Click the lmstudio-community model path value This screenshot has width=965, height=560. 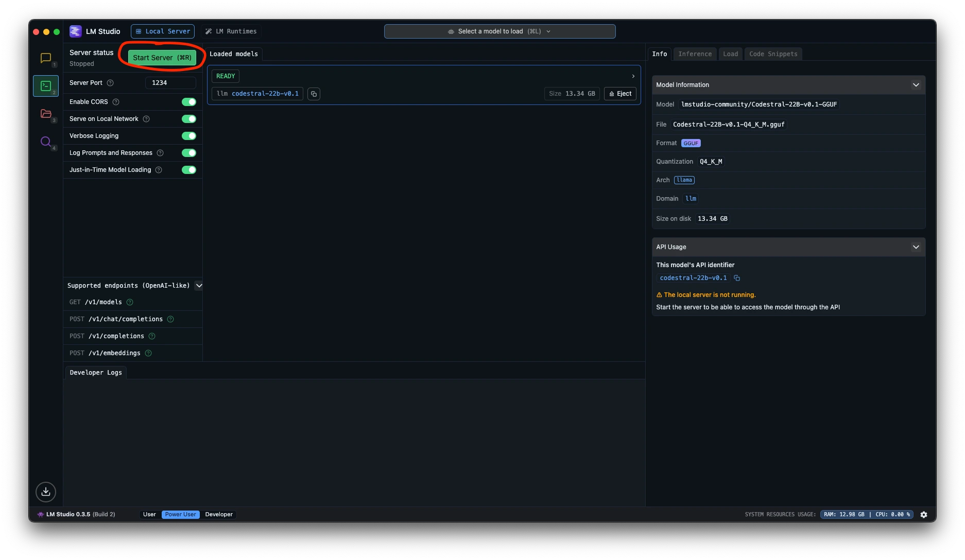coord(759,104)
